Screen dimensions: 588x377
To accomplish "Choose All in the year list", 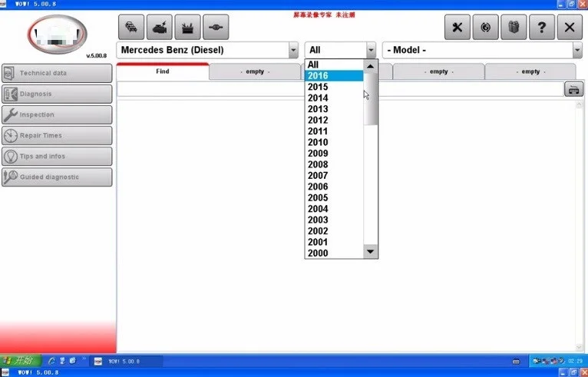I will click(334, 65).
